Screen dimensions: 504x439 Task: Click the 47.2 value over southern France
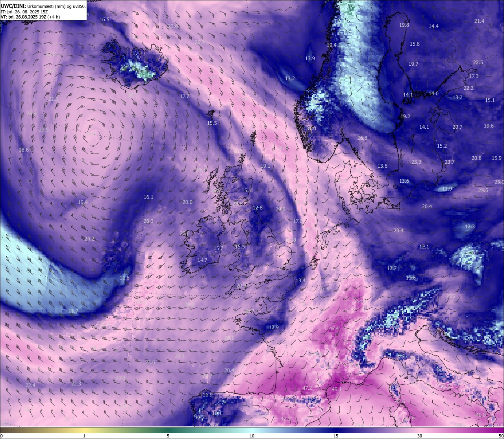pos(307,388)
